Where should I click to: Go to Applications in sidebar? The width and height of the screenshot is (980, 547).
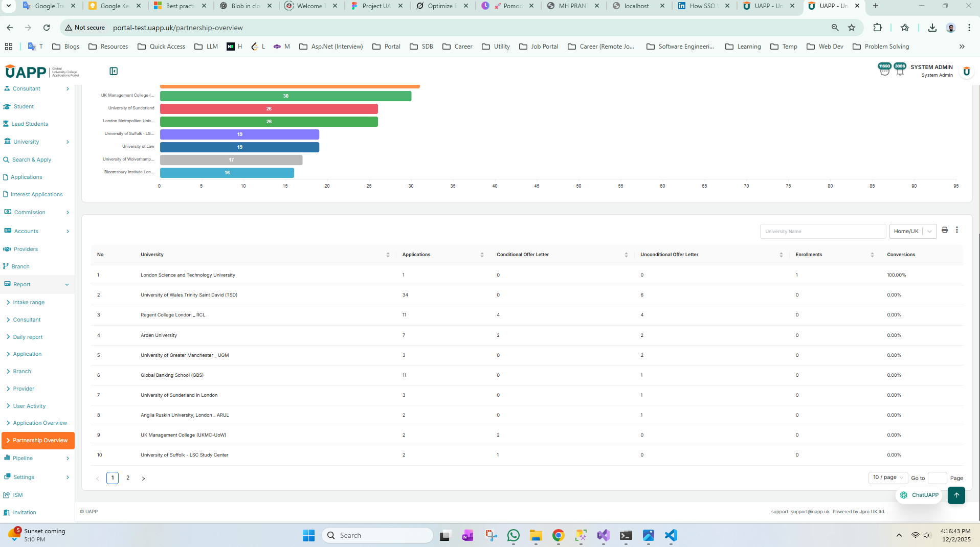point(26,177)
